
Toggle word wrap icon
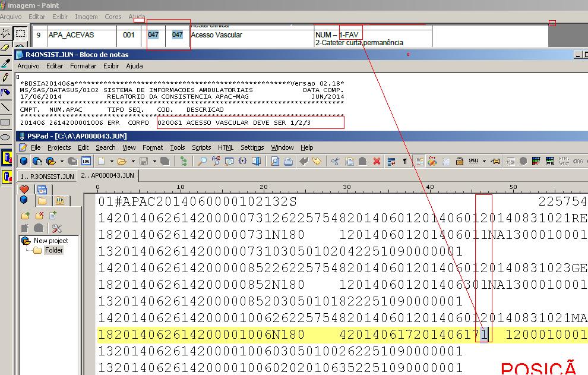pos(391,161)
